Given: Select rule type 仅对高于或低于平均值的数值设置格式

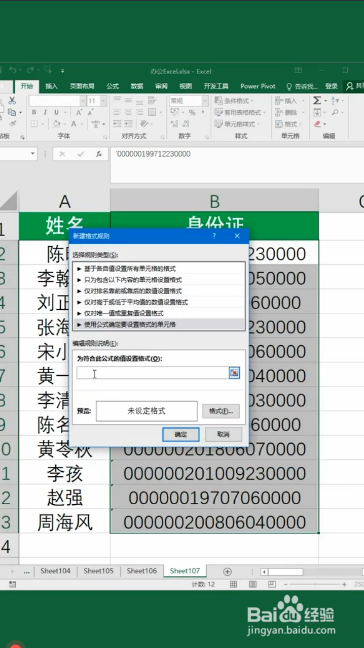Looking at the screenshot, I should (159, 302).
